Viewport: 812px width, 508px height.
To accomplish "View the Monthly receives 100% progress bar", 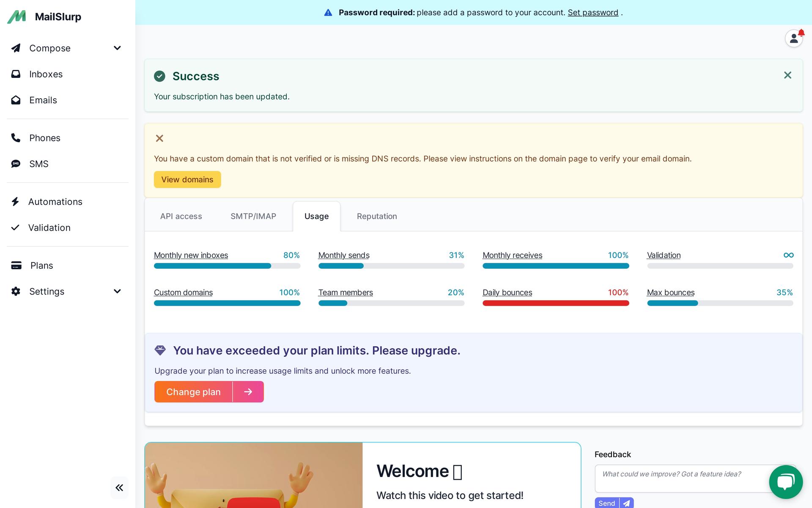I will 556,266.
